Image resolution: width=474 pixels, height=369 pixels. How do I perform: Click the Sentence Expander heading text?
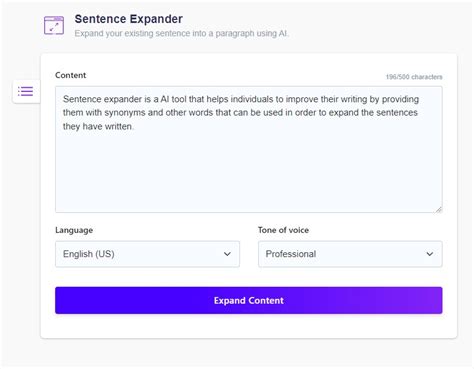tap(129, 19)
